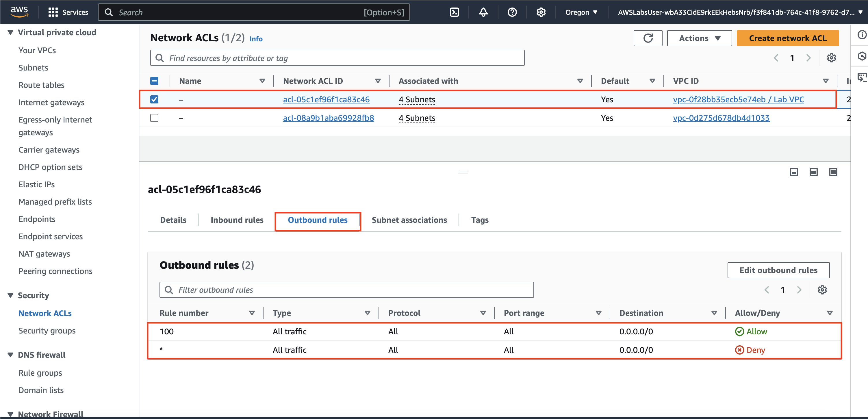The width and height of the screenshot is (868, 419).
Task: Click the Create network ACL button
Action: pyautogui.click(x=787, y=38)
